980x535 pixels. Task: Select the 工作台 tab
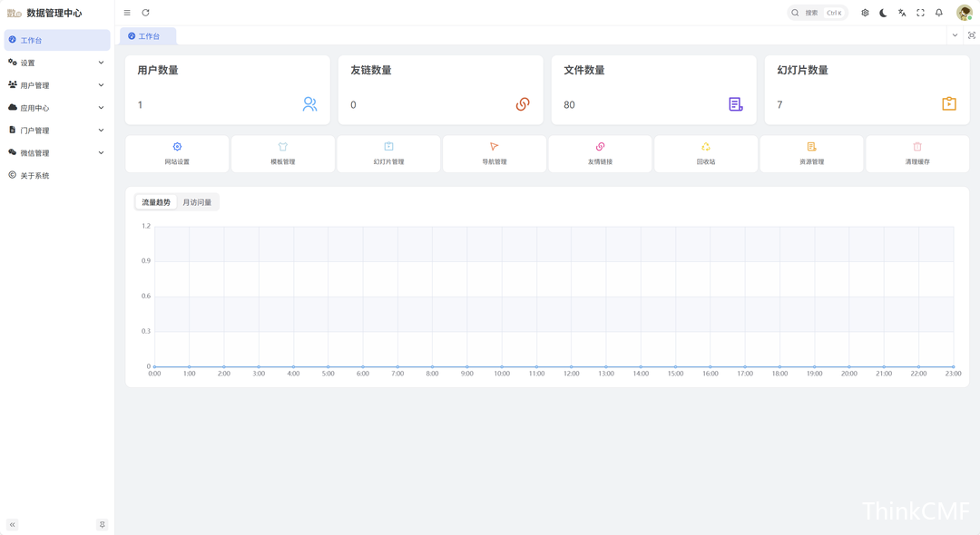click(x=148, y=36)
